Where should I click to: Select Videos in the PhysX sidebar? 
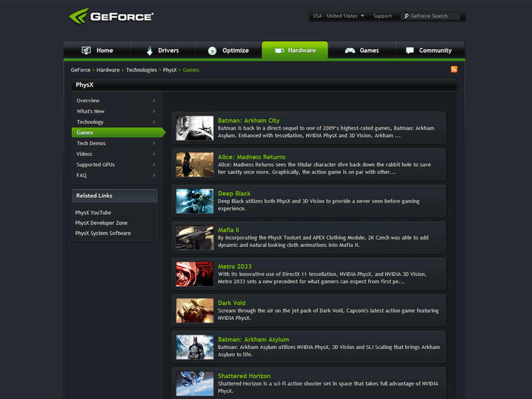[x=85, y=154]
